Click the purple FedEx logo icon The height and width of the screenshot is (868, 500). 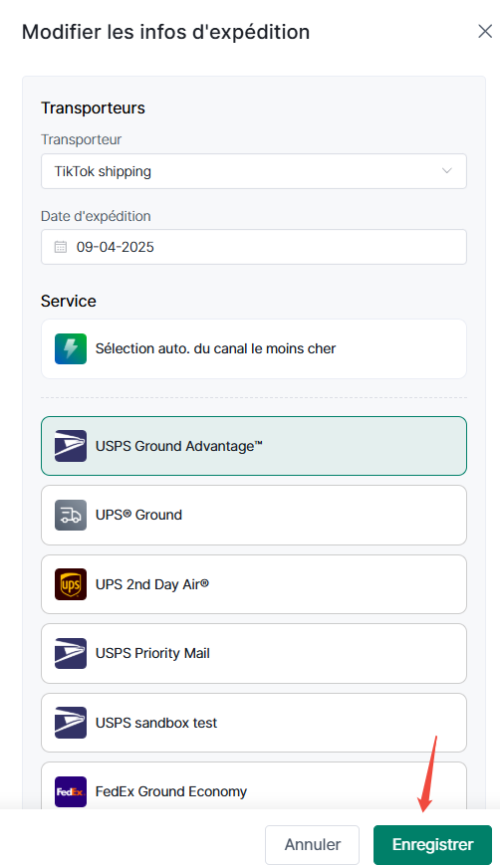(71, 791)
